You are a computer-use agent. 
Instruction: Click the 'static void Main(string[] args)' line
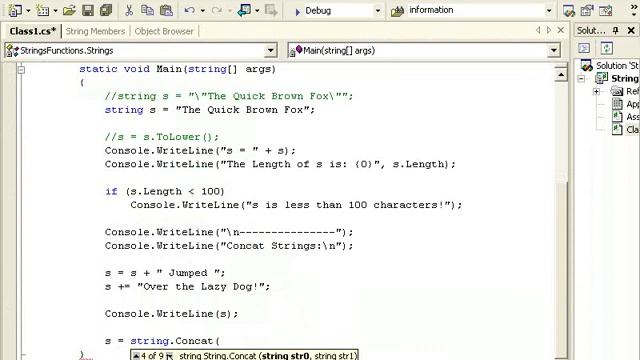178,69
